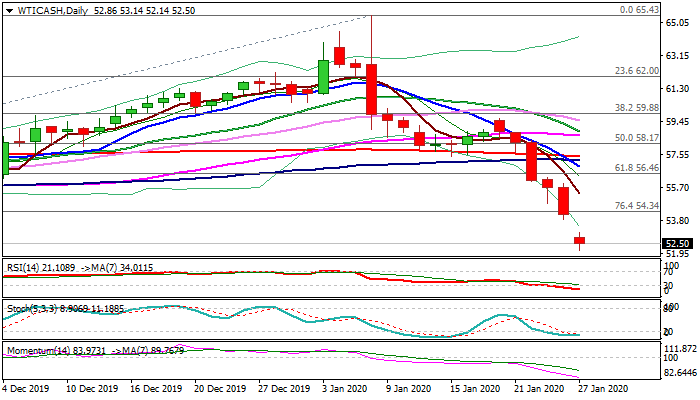Select the Momentum ->MA(7) 89.7679 label
Image resolution: width=700 pixels, height=400 pixels.
point(148,351)
